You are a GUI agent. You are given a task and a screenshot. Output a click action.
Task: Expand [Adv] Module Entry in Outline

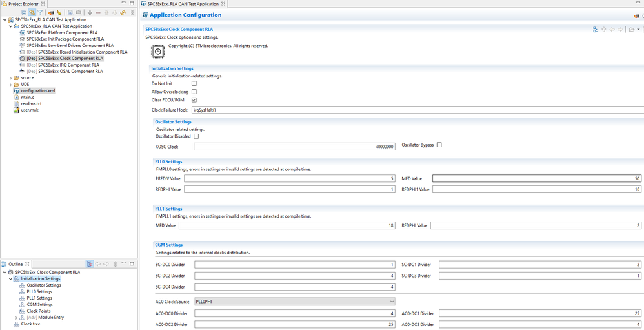[16, 317]
